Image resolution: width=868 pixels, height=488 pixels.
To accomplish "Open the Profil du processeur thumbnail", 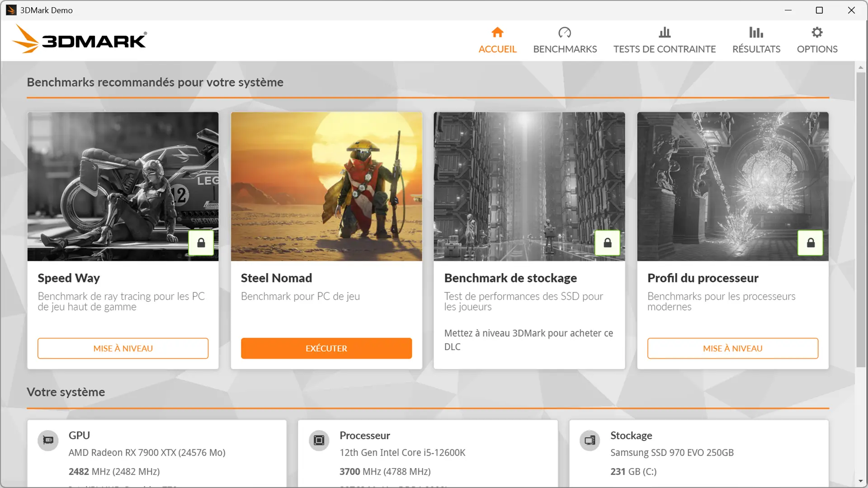I will tap(733, 187).
